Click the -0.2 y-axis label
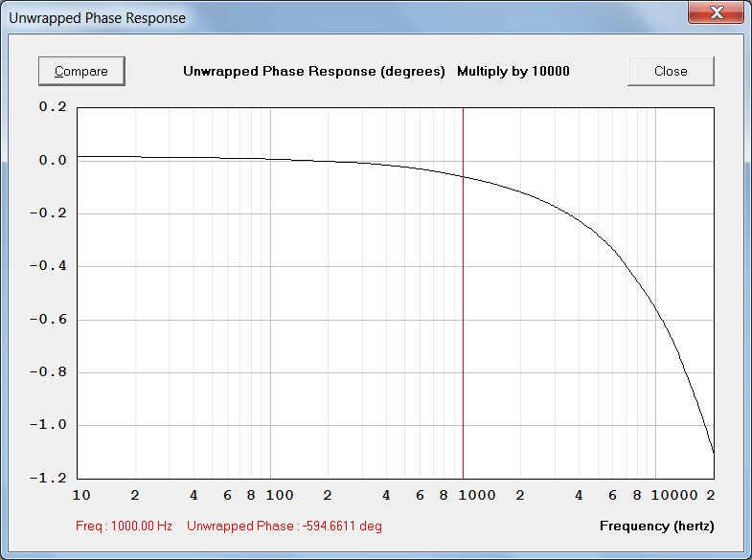 48,213
